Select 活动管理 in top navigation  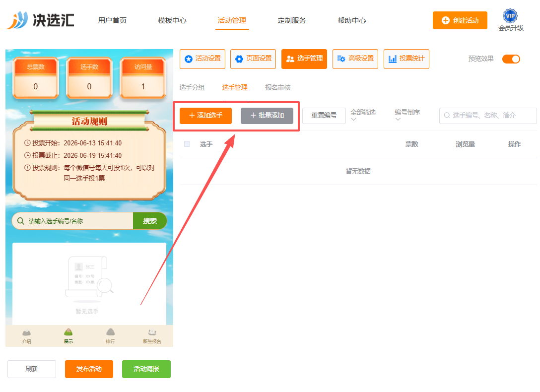tap(232, 20)
